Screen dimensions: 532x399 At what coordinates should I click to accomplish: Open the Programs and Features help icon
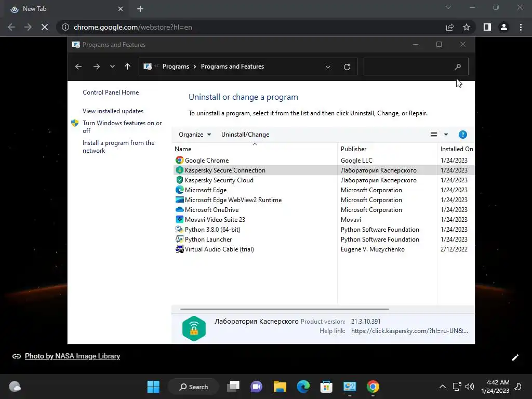[462, 135]
